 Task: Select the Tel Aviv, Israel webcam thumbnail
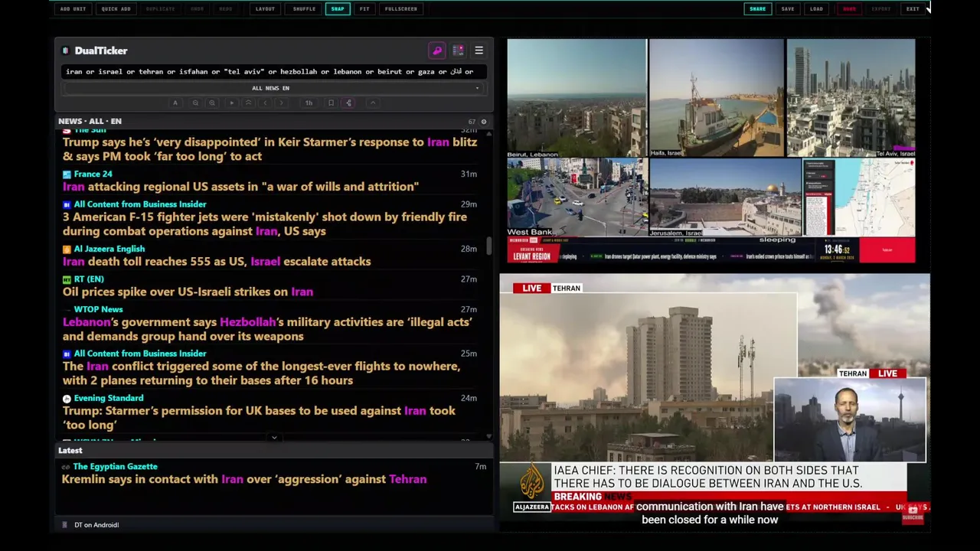click(x=851, y=99)
